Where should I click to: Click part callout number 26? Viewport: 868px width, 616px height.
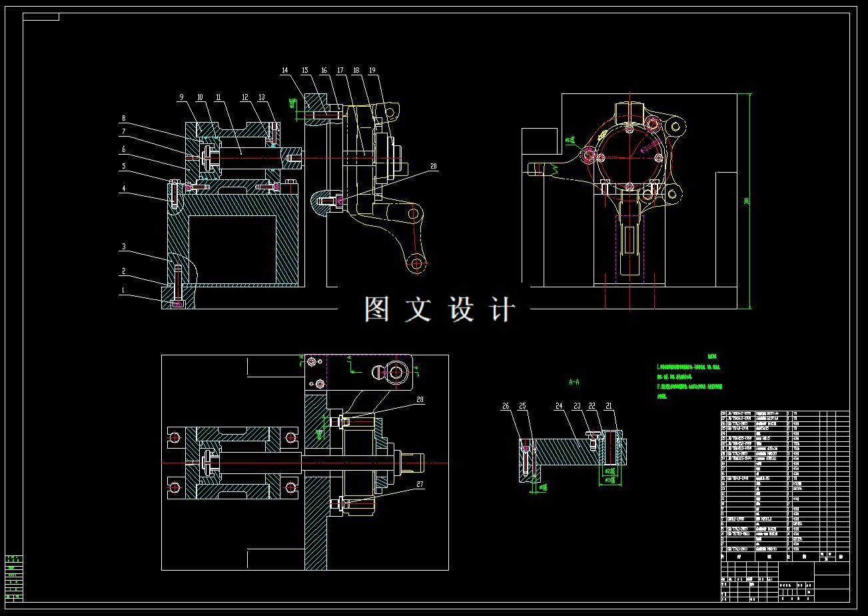click(x=506, y=406)
